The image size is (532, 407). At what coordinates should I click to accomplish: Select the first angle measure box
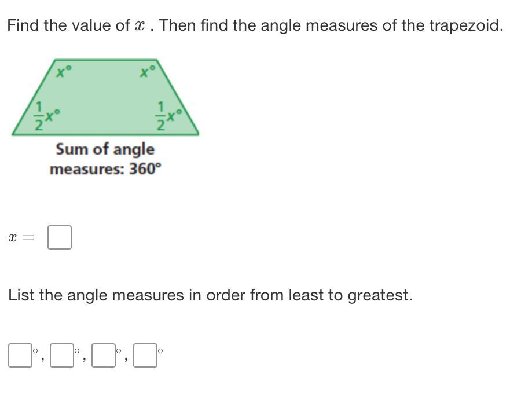(20, 355)
